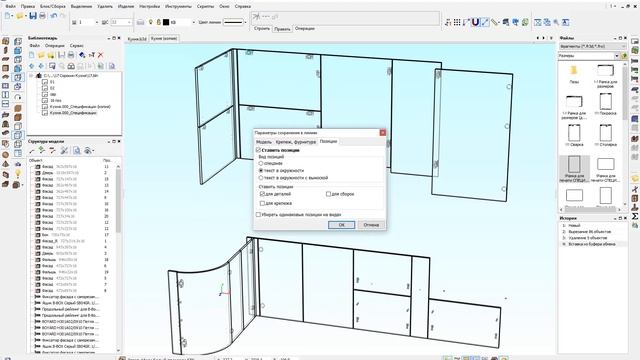Open the dropdown arrow next to ruler icon

coord(500,22)
